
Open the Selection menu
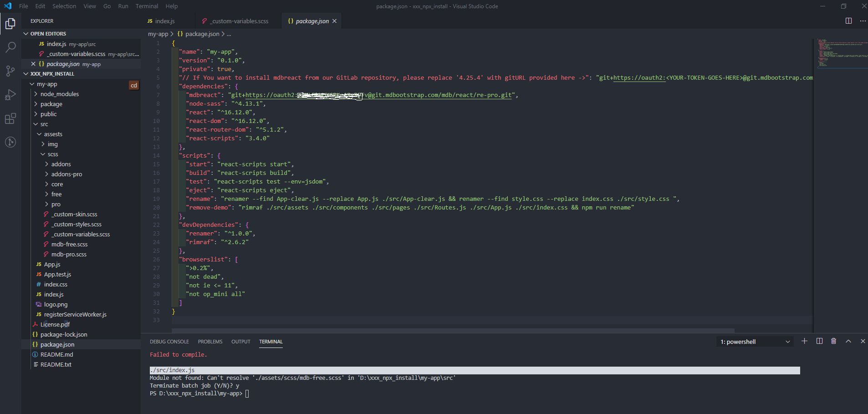click(x=64, y=6)
